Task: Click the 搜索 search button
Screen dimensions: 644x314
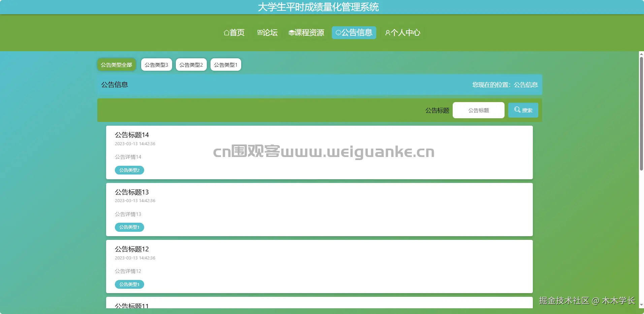Action: tap(523, 110)
